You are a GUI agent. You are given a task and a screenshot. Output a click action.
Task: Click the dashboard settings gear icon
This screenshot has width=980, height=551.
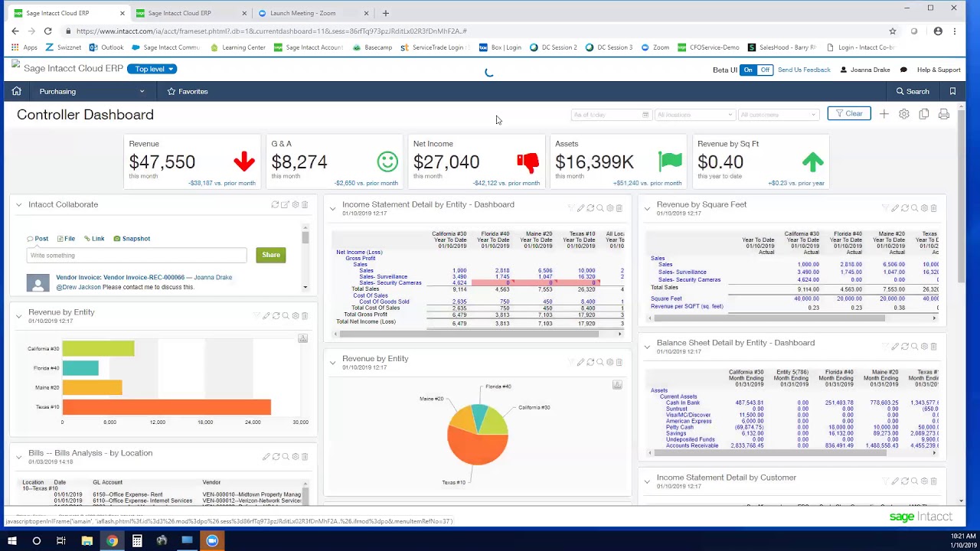click(904, 114)
